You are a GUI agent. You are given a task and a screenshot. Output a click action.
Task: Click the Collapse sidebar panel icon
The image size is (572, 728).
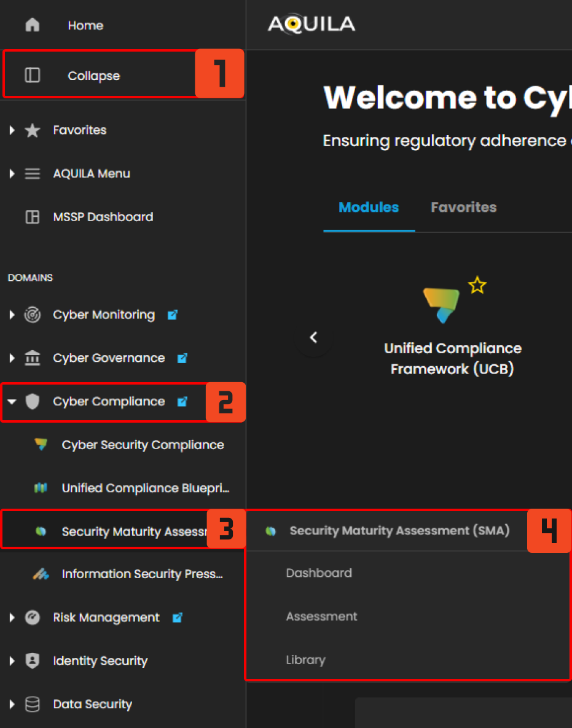click(32, 76)
